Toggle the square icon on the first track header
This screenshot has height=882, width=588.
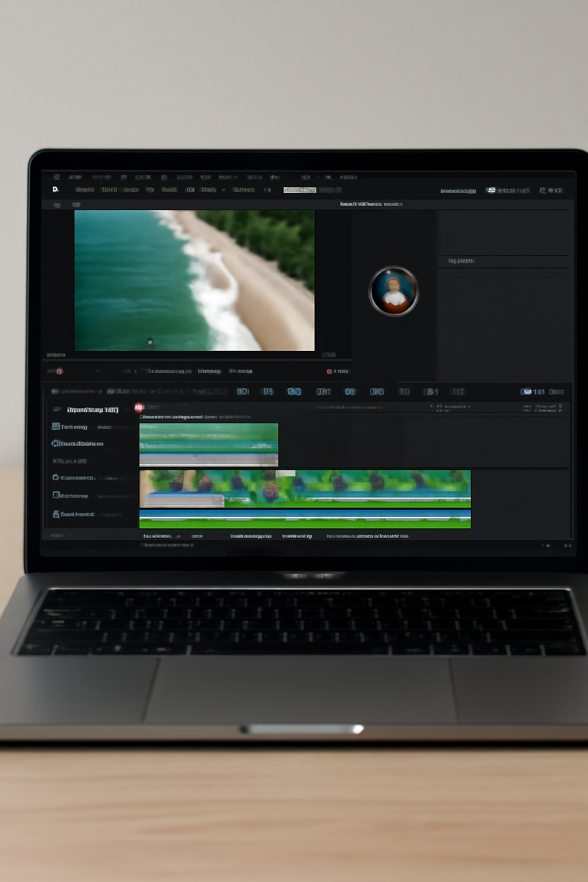[x=56, y=427]
